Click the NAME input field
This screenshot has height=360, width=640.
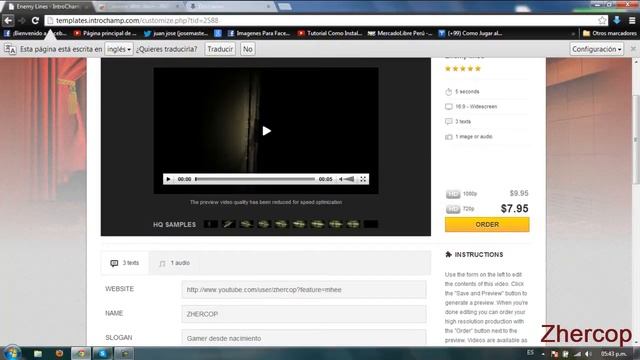tap(304, 314)
